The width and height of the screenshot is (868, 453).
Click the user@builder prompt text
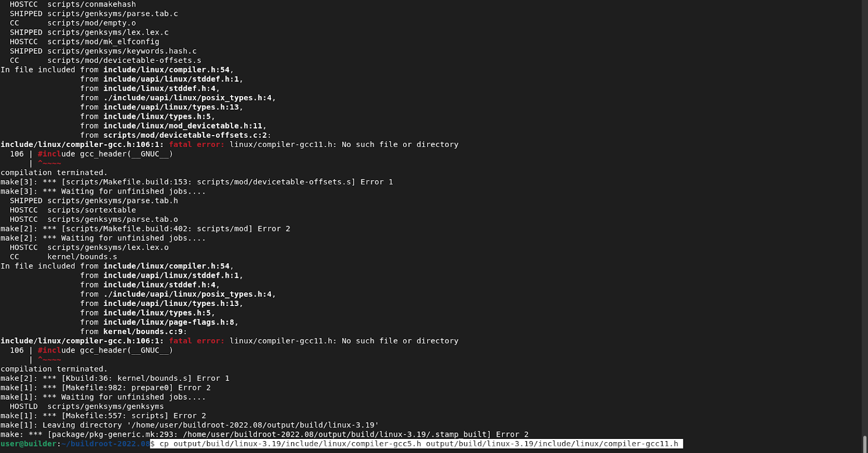coord(28,444)
